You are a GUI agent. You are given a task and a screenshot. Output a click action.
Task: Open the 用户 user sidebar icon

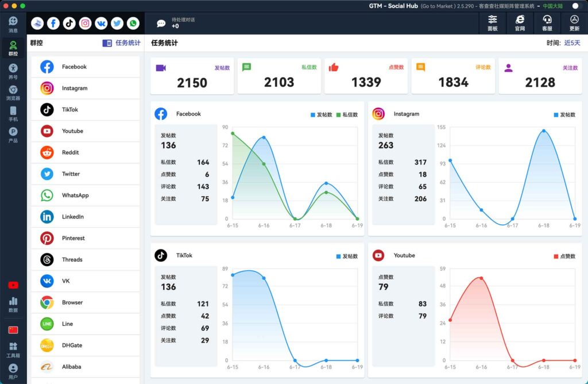(13, 371)
